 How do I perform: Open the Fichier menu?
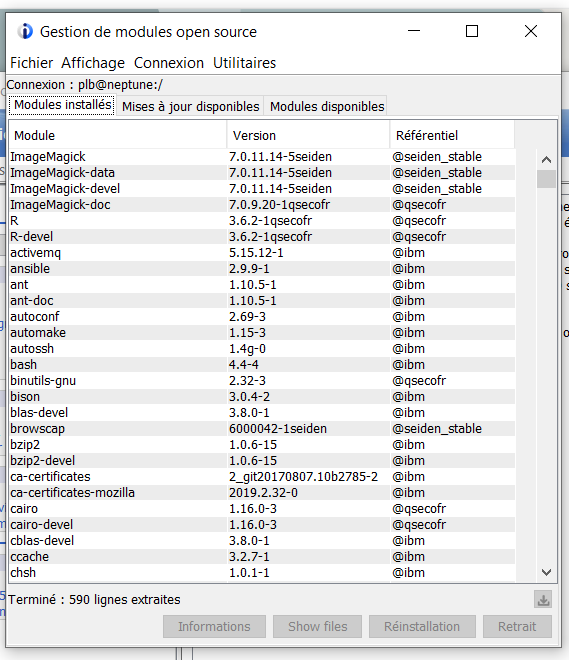tap(32, 63)
